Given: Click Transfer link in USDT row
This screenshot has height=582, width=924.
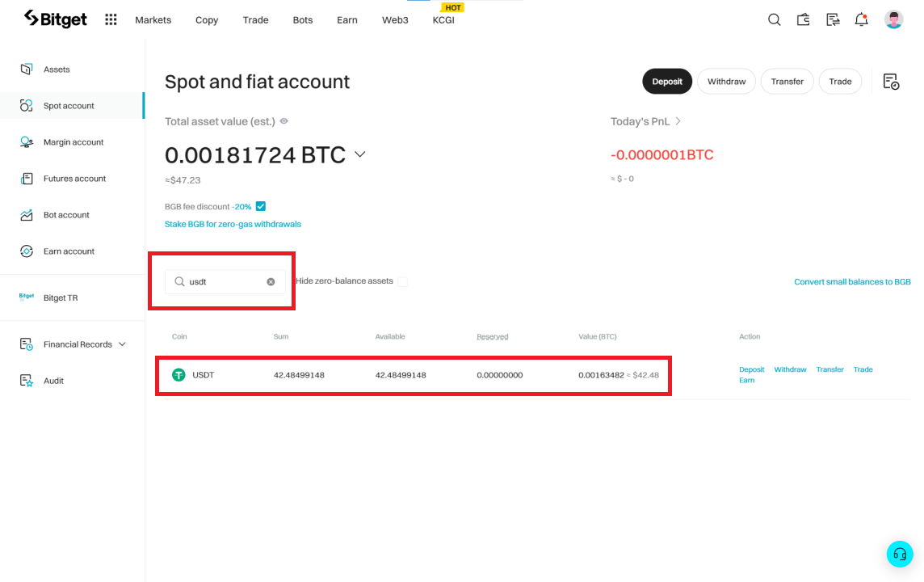Looking at the screenshot, I should [829, 369].
